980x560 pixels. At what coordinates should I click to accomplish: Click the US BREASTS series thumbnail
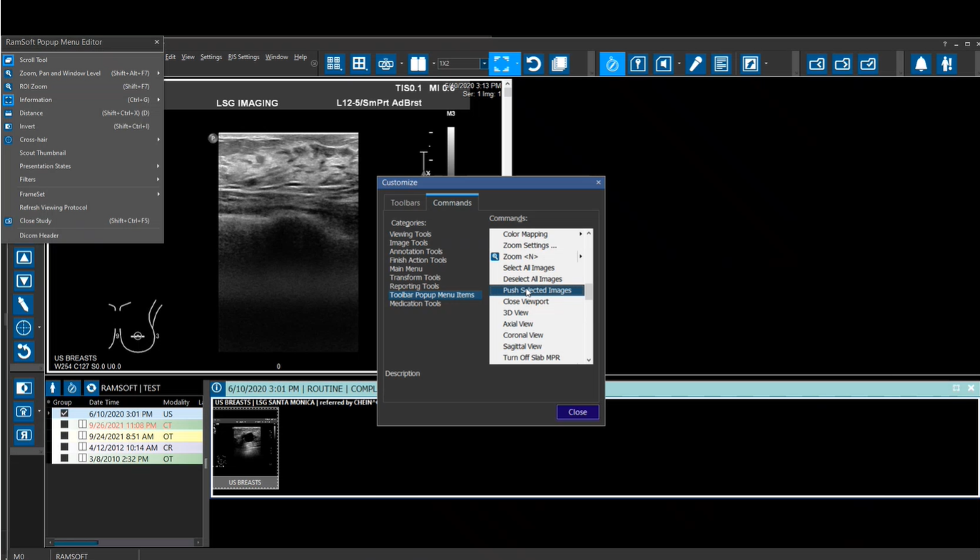pyautogui.click(x=245, y=447)
